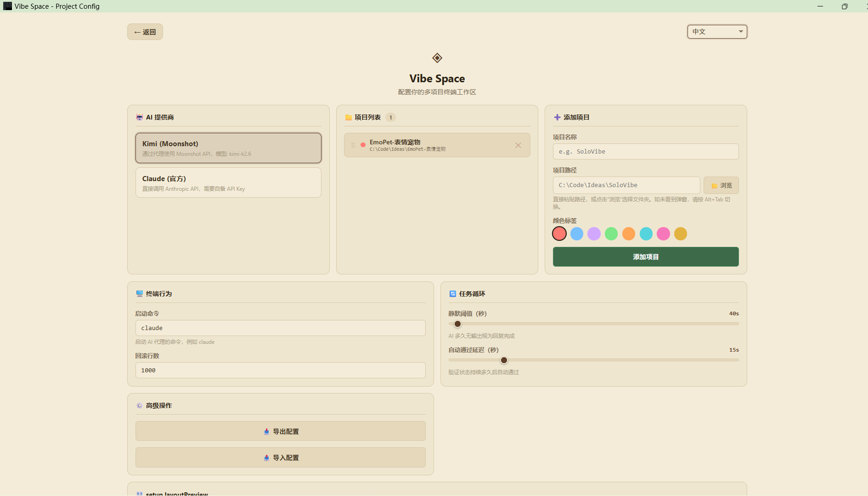Click the advanced operations gear icon

(x=140, y=405)
